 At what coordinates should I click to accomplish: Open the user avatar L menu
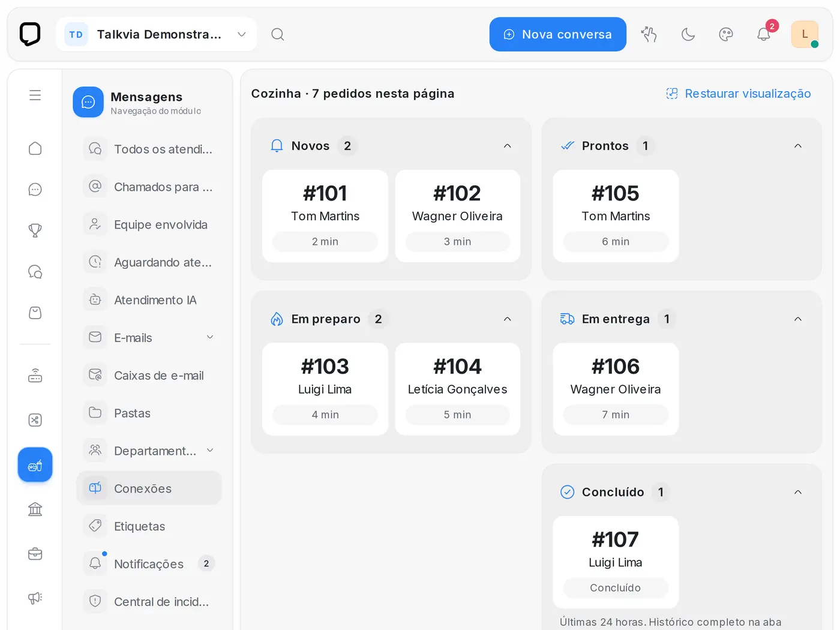tap(805, 34)
